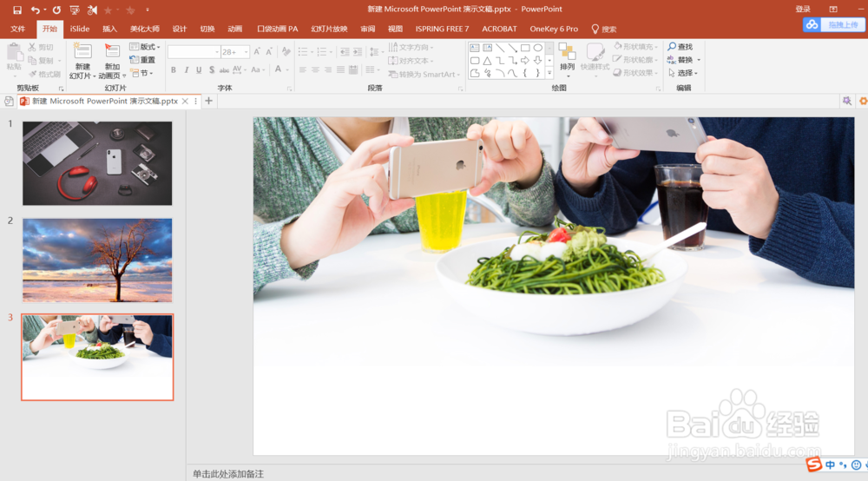Toggle Underline formatting
The image size is (868, 481).
199,69
